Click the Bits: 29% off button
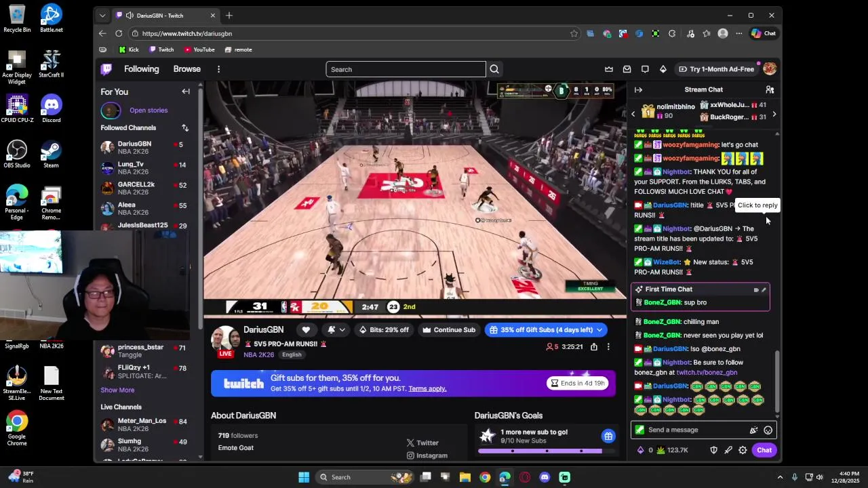This screenshot has height=488, width=868. 384,330
